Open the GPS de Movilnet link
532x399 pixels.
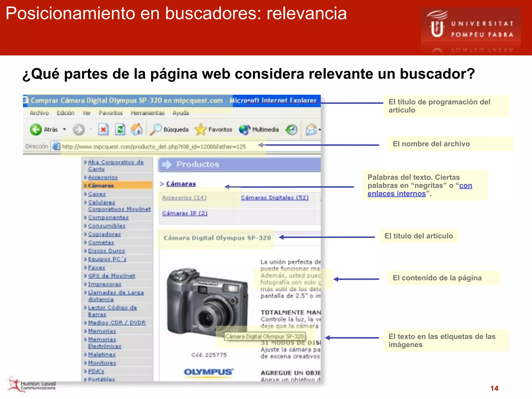click(111, 276)
